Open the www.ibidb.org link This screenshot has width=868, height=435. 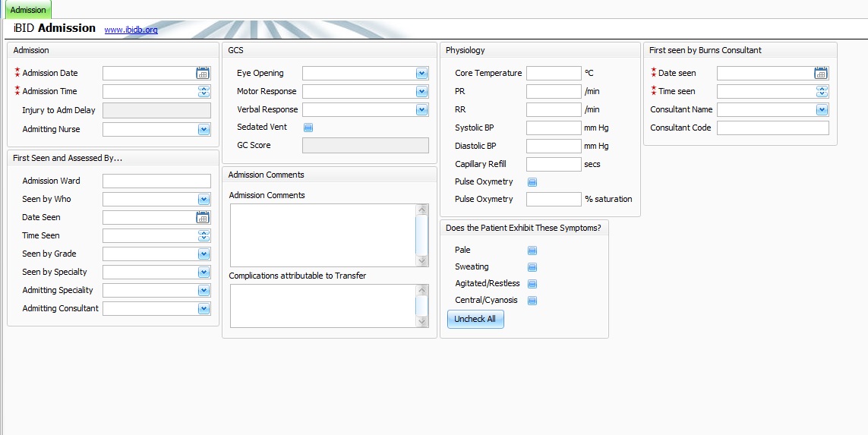point(131,30)
